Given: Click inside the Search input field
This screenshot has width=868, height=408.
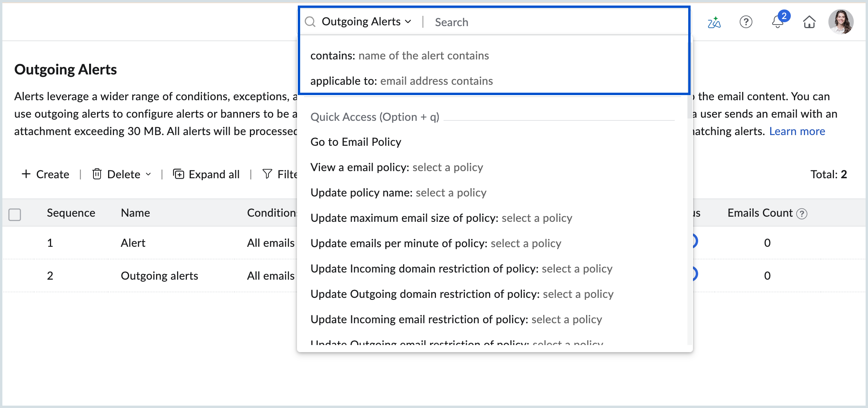Looking at the screenshot, I should click(x=515, y=22).
